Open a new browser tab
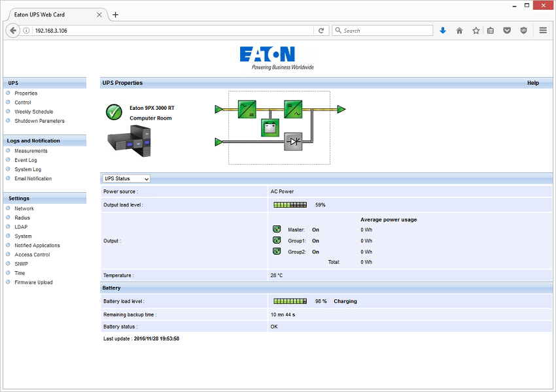556x392 pixels. [x=115, y=14]
